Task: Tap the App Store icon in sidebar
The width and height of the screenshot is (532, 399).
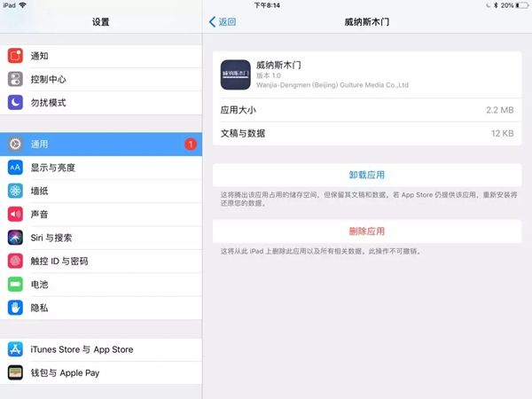Action: (15, 349)
